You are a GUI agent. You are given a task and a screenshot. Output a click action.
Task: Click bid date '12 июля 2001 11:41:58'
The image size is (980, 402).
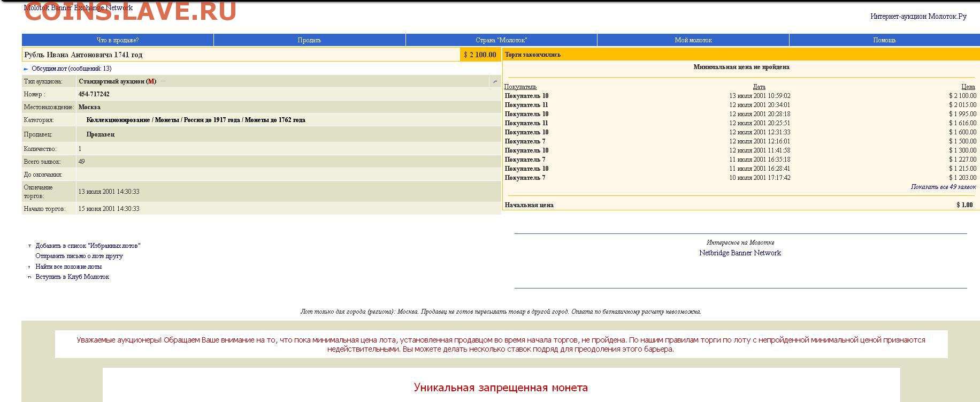point(760,150)
